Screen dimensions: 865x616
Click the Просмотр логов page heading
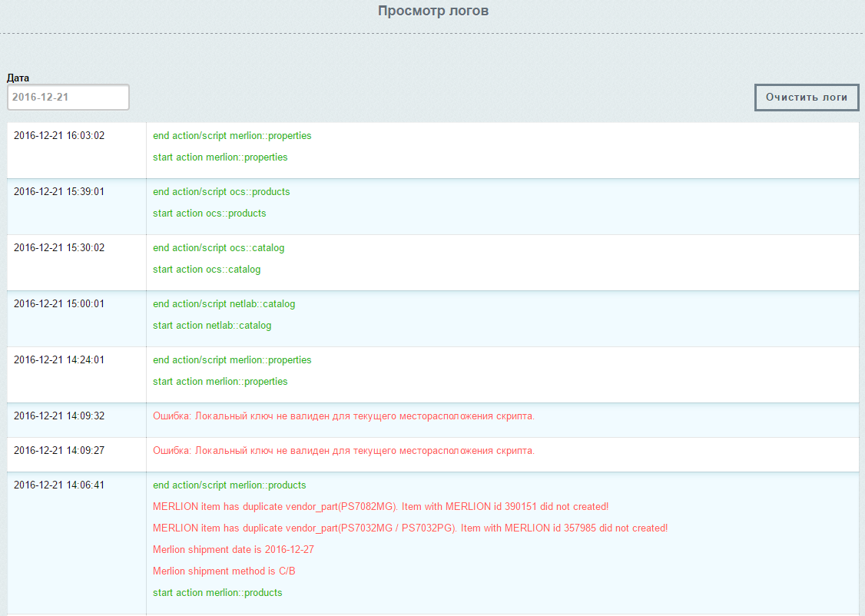(x=432, y=11)
